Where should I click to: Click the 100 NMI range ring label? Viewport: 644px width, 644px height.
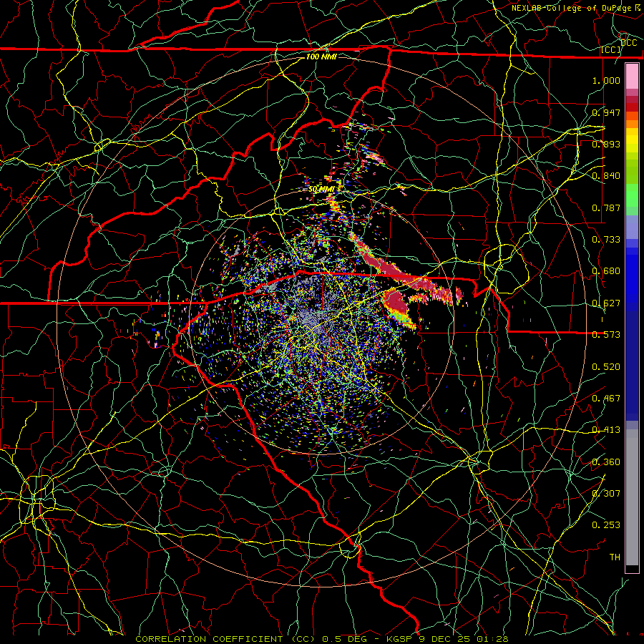(x=321, y=57)
